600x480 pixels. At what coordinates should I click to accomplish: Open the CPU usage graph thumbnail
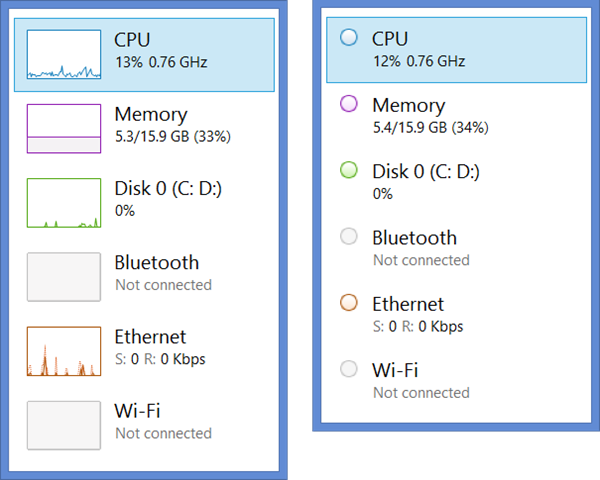[x=64, y=54]
